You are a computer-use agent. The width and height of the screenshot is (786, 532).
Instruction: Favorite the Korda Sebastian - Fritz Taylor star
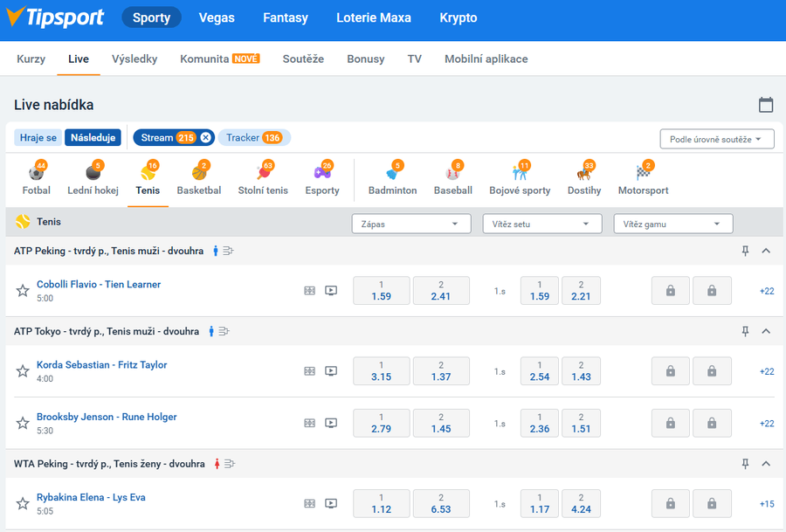[23, 371]
